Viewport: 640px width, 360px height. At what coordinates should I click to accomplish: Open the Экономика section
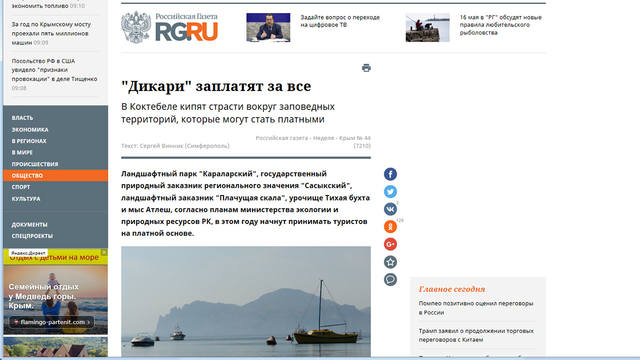click(x=30, y=129)
